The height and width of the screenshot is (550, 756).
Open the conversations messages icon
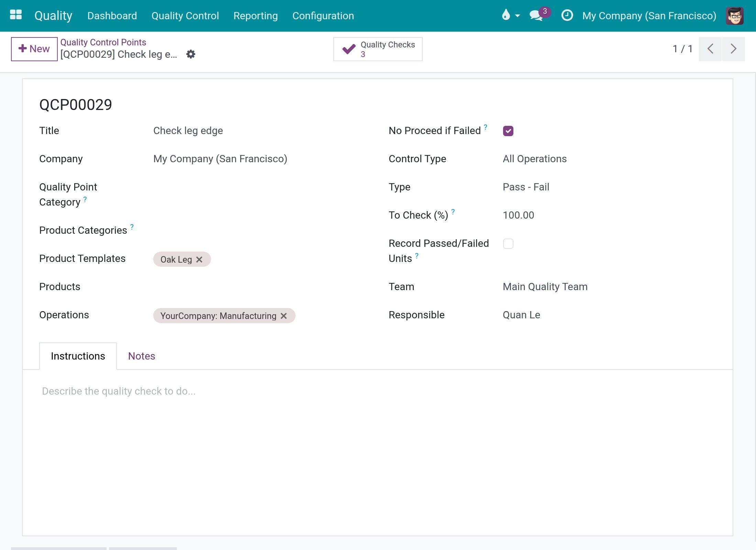point(539,15)
